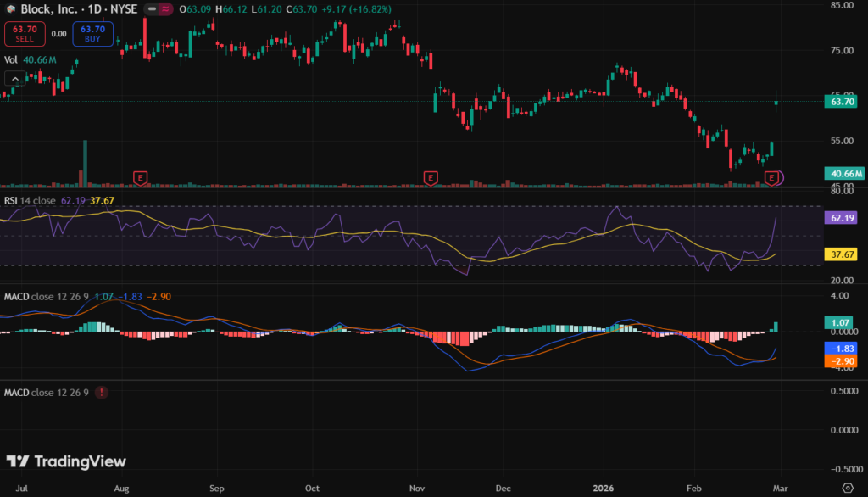The image size is (868, 497).
Task: Collapse the indicator legend with chevron arrow
Action: 14,78
